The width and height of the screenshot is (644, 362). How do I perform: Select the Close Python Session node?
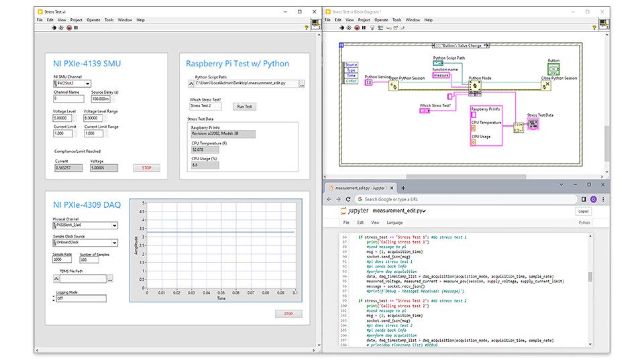tap(545, 86)
